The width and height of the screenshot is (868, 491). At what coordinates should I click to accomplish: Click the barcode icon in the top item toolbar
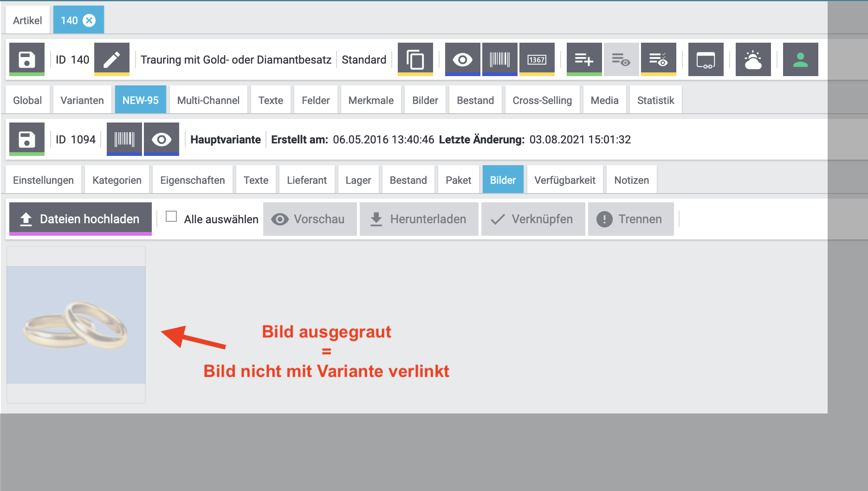499,59
